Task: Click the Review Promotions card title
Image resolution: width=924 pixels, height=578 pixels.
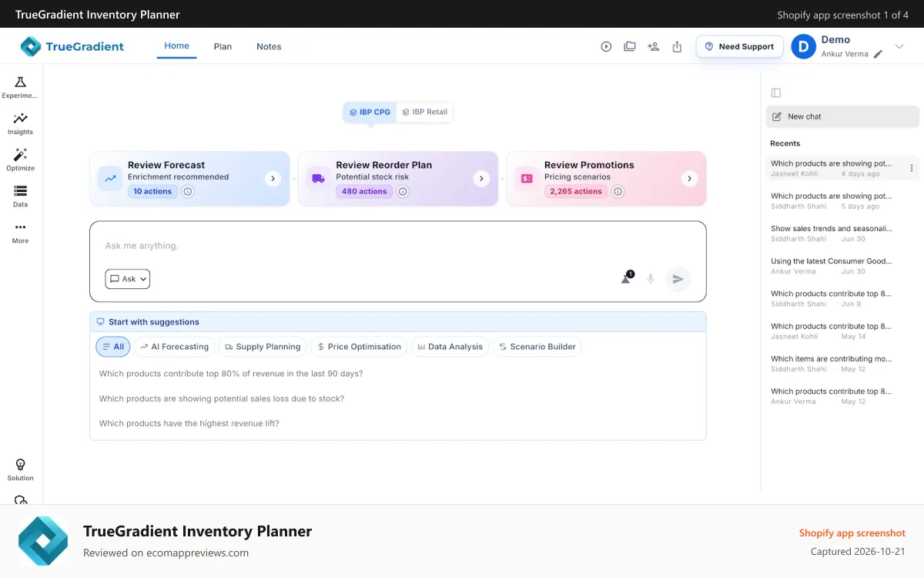Action: click(x=589, y=165)
